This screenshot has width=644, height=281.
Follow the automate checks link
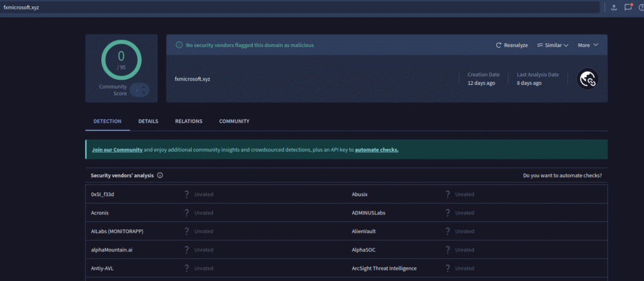point(377,150)
